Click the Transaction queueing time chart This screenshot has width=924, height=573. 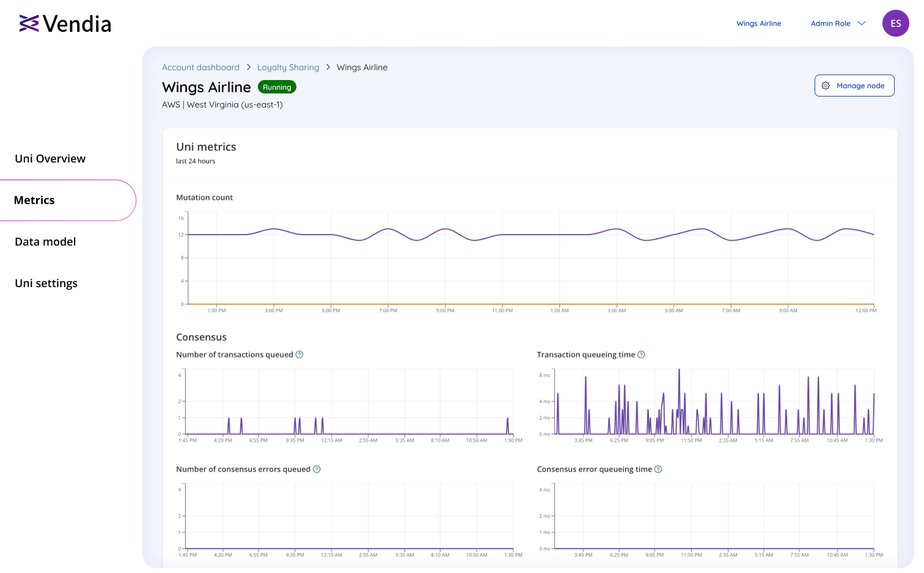(714, 401)
